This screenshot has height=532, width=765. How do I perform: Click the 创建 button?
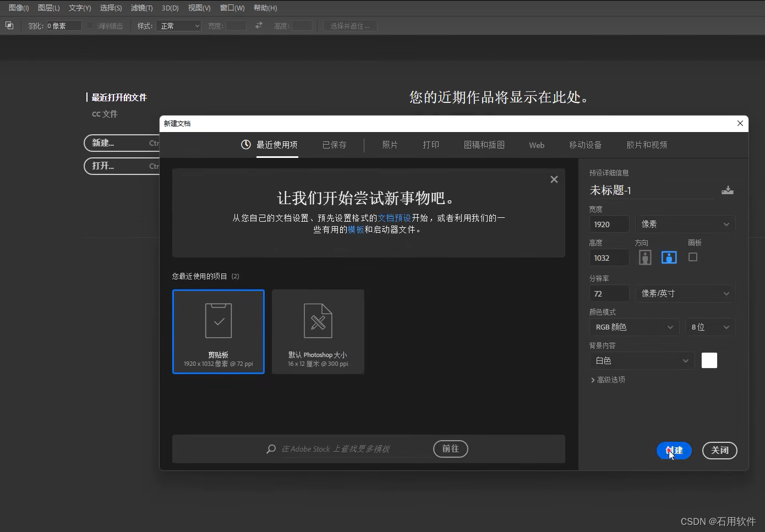[x=674, y=451]
